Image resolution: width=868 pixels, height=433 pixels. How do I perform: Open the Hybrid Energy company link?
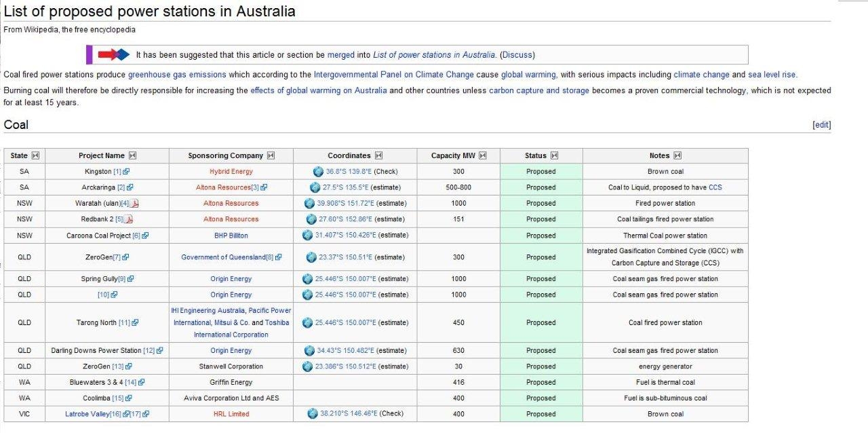pos(231,172)
